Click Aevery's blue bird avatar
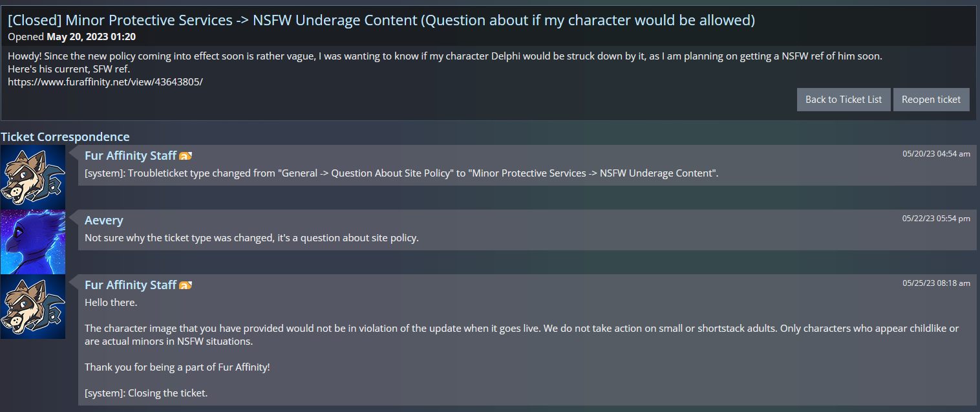This screenshot has width=980, height=412. [33, 241]
